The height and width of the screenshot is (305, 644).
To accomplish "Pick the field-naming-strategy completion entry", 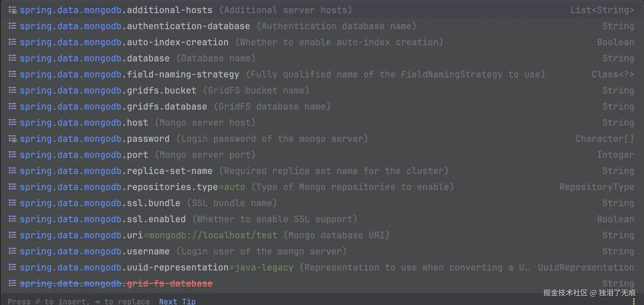I will [x=129, y=74].
